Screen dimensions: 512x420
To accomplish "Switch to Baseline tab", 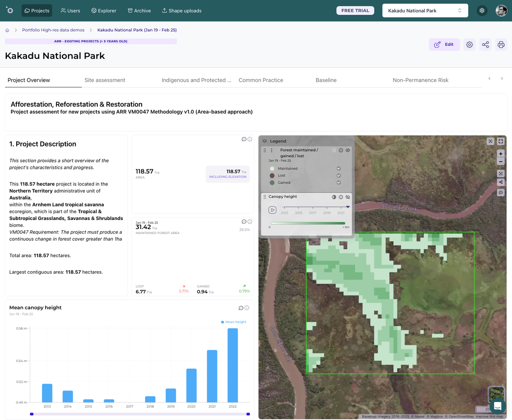I will [x=326, y=80].
